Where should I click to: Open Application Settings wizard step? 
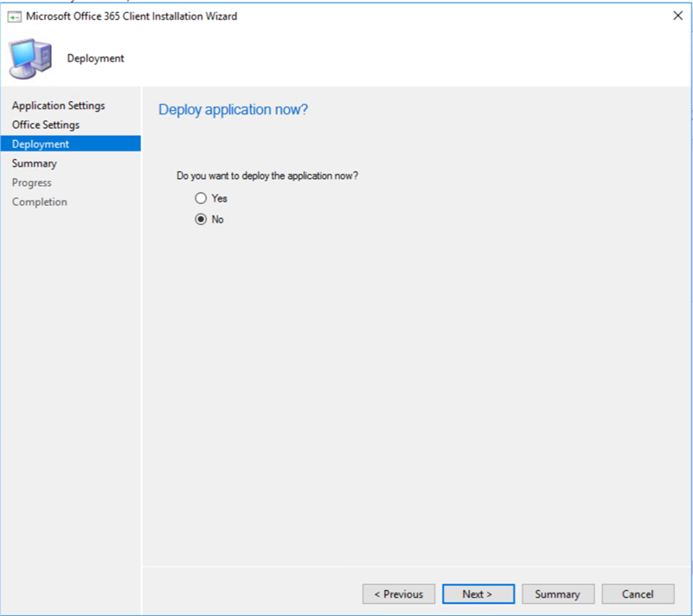[58, 106]
